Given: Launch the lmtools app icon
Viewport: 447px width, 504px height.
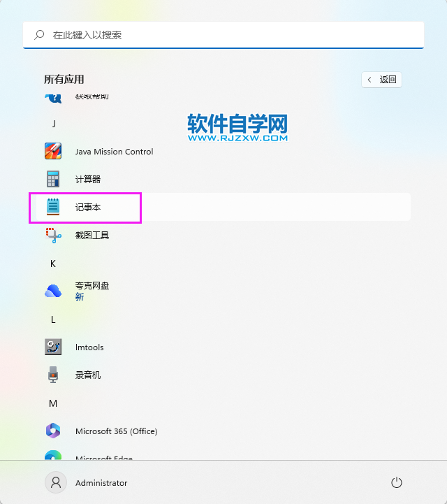Looking at the screenshot, I should [53, 347].
